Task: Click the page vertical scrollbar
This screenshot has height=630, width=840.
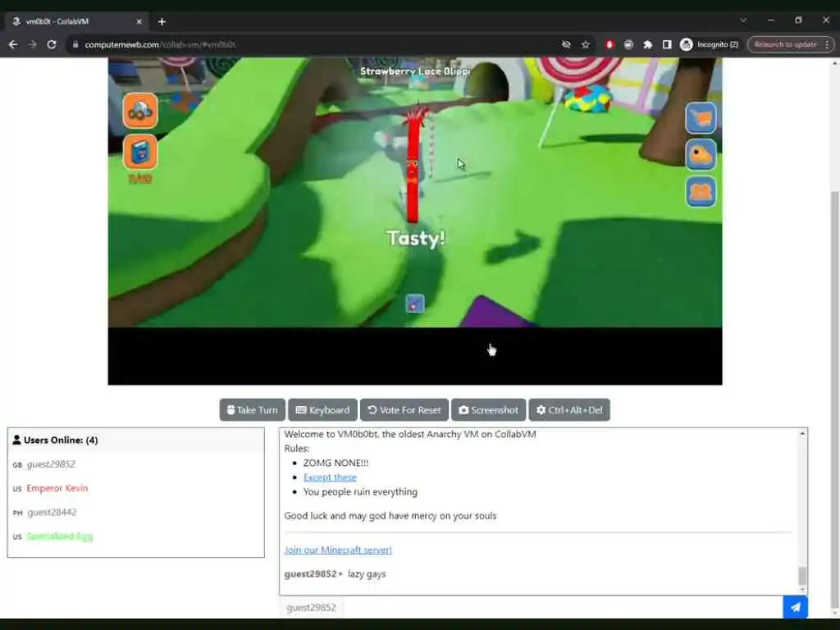Action: [x=834, y=399]
